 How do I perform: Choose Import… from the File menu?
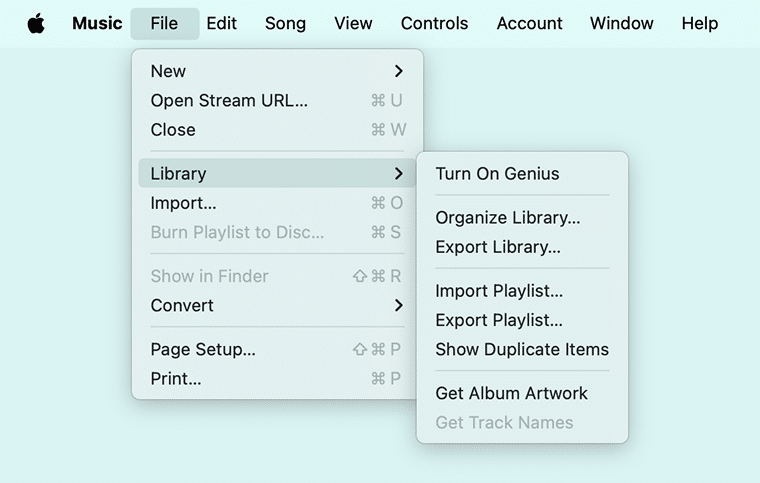[277, 203]
